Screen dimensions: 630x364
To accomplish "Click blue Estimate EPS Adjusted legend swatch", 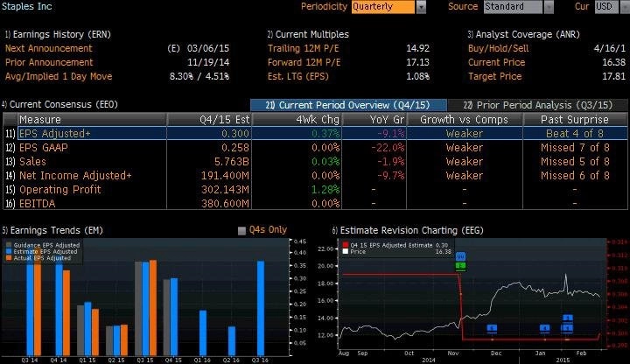I will point(9,251).
